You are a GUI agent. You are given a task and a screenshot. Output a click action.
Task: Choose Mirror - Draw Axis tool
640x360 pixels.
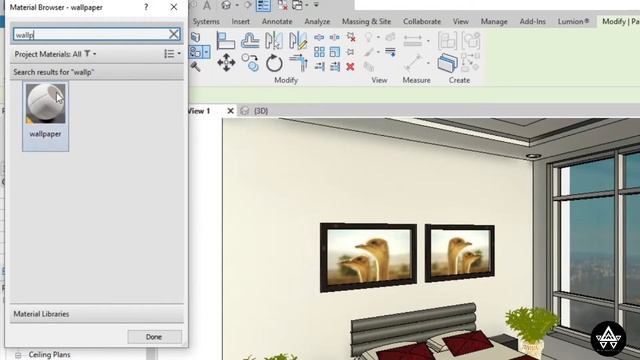click(298, 41)
